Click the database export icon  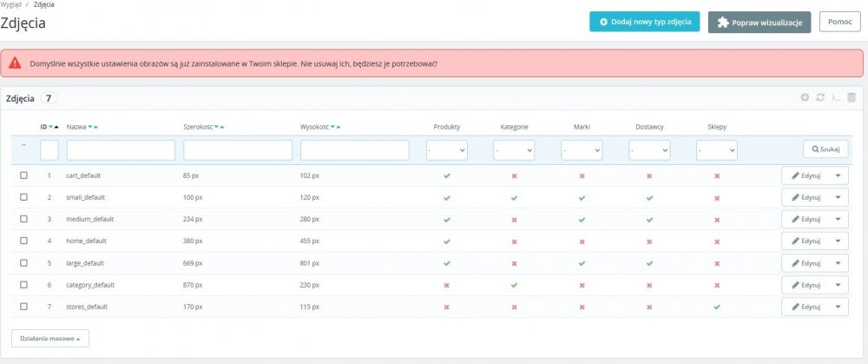pyautogui.click(x=851, y=97)
